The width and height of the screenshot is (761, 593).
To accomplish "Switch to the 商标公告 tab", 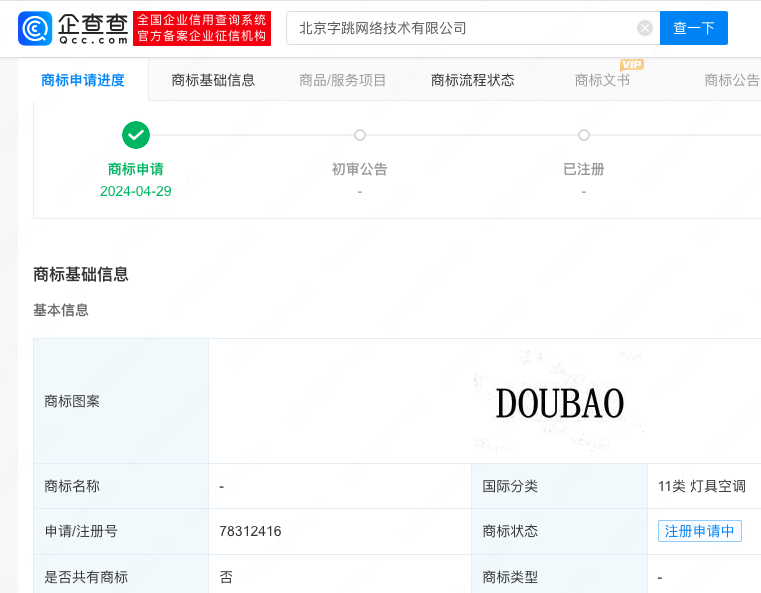I will [731, 81].
